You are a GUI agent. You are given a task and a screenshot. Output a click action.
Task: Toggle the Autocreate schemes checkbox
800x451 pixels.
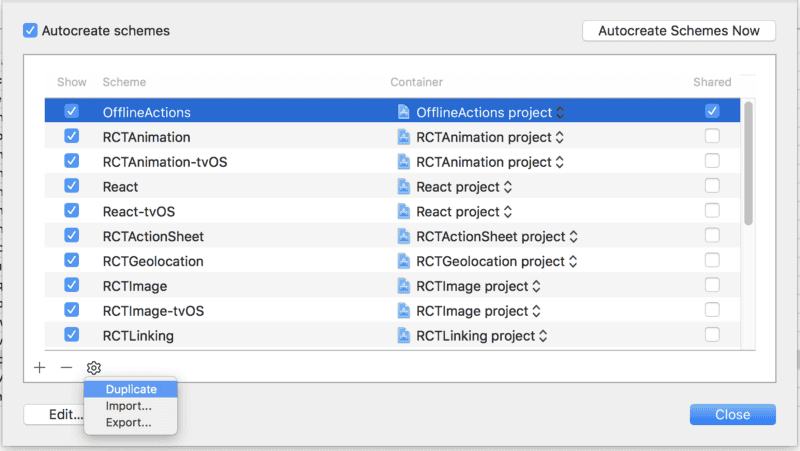[x=30, y=31]
